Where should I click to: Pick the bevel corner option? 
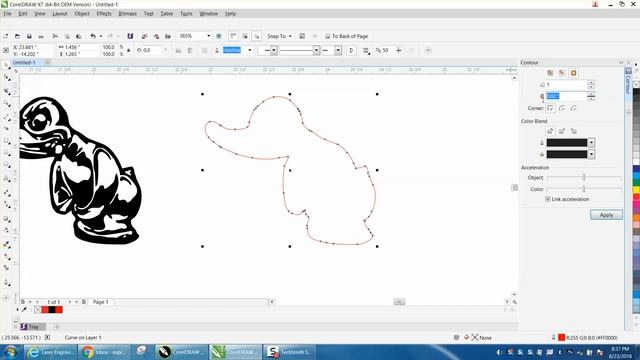(573, 108)
